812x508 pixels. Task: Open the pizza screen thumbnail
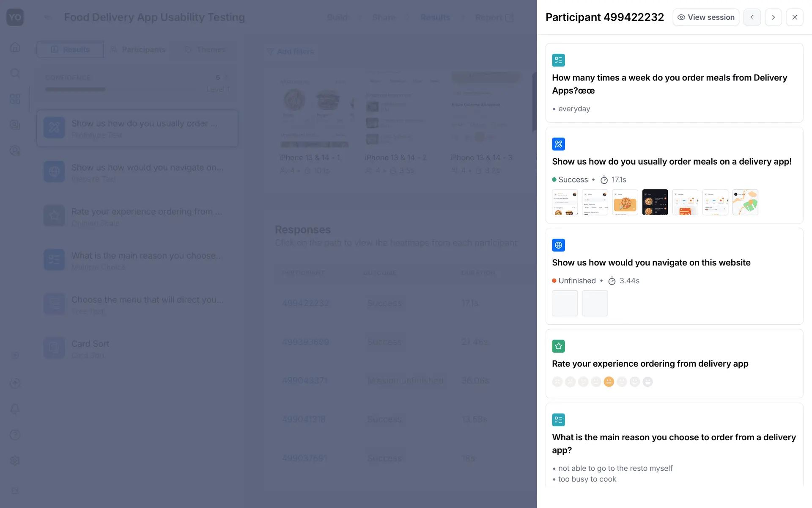625,202
